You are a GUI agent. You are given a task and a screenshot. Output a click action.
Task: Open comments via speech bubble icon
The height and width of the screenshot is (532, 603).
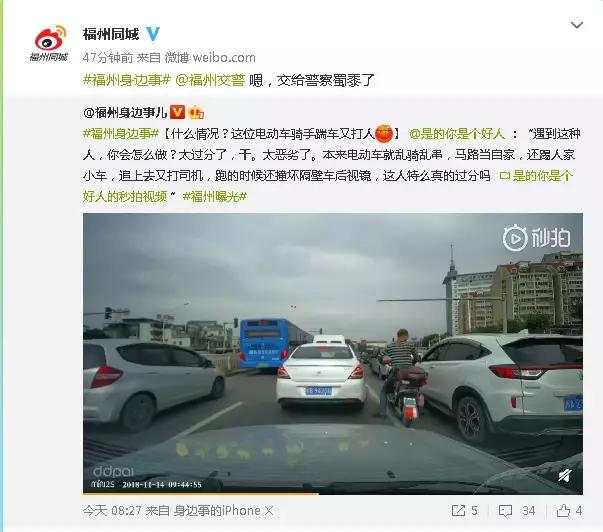click(x=505, y=511)
